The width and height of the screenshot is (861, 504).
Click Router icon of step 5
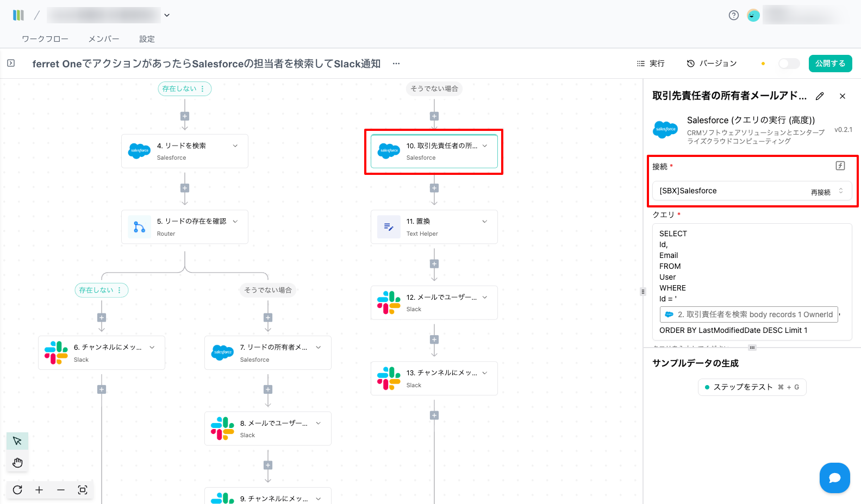coord(140,227)
